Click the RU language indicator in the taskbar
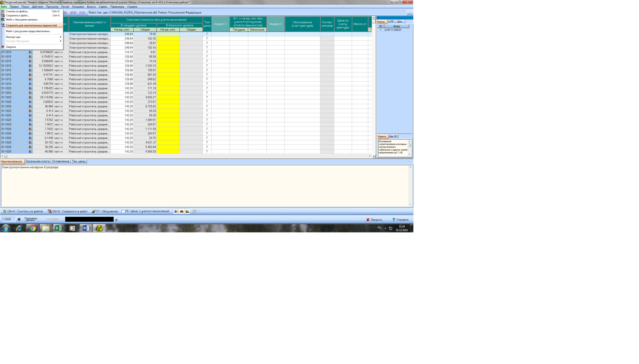This screenshot has height=364, width=639. pos(379,228)
